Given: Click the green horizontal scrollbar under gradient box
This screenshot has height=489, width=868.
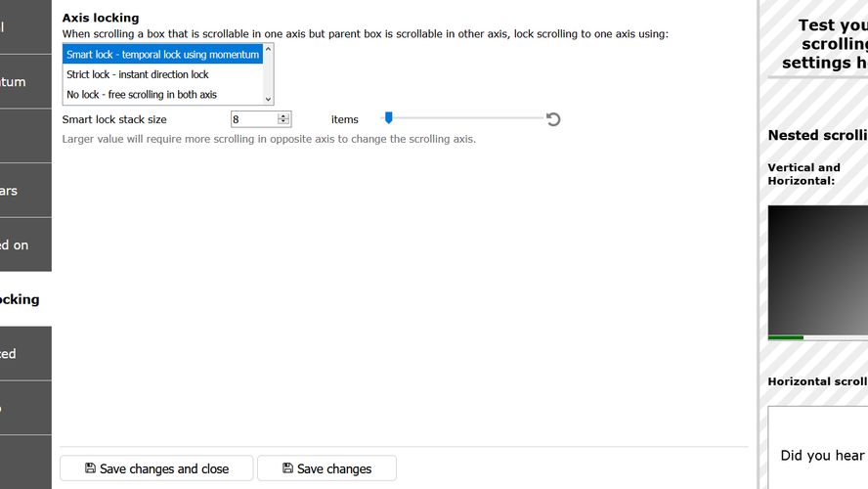Looking at the screenshot, I should [x=785, y=337].
